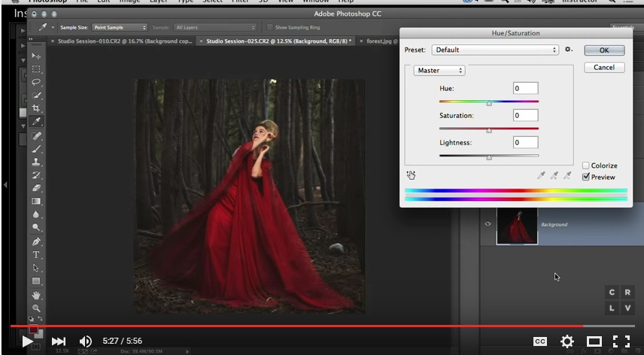
Task: Click the Hue value input field
Action: (x=525, y=88)
